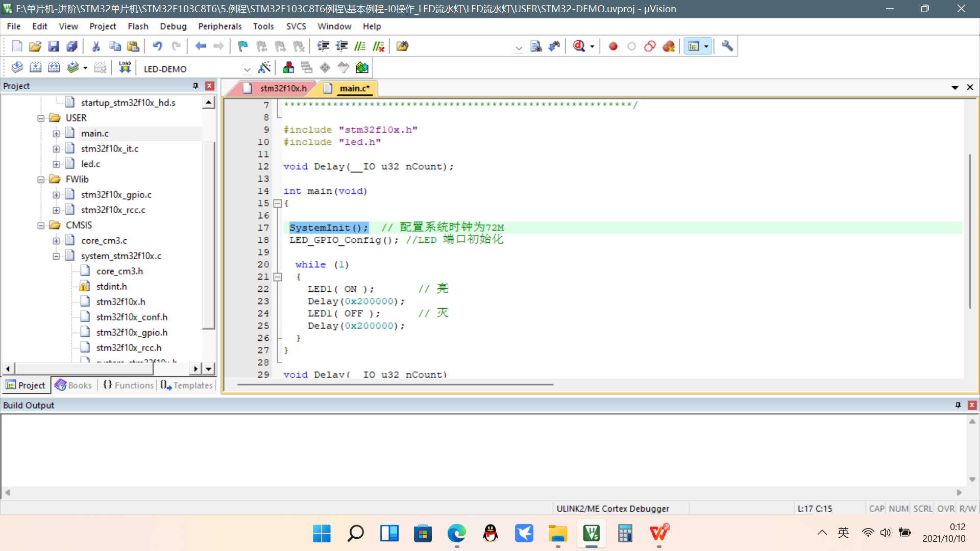The image size is (980, 551).
Task: Open Target Options with the magic wand icon
Action: point(264,67)
